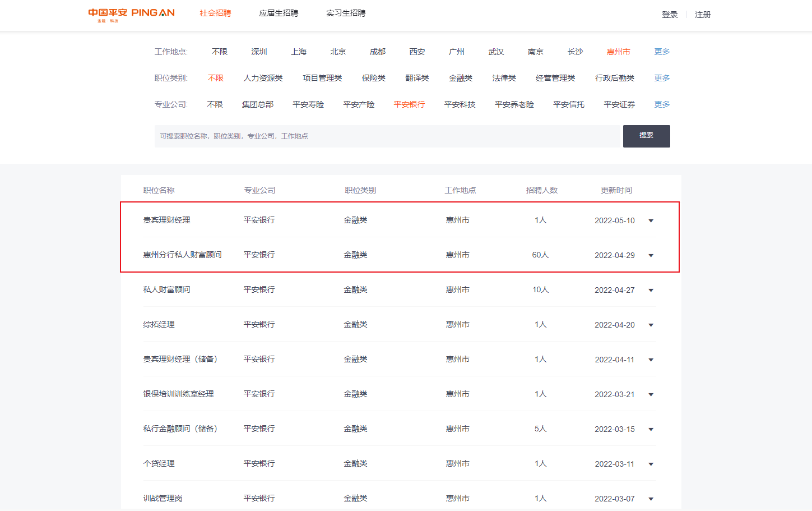Filter job category by 翻译类

click(417, 78)
